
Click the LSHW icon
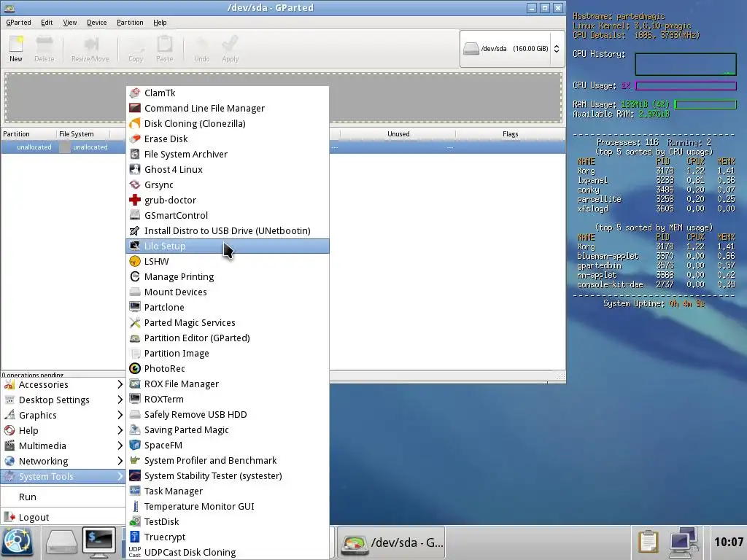[135, 262]
